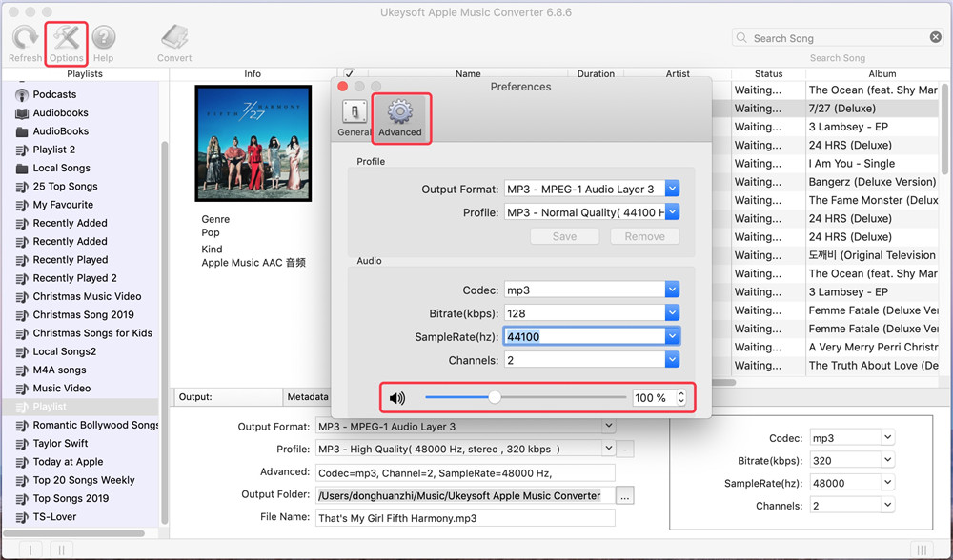Expand main window Output Format dropdown
Image resolution: width=953 pixels, height=560 pixels.
click(608, 427)
